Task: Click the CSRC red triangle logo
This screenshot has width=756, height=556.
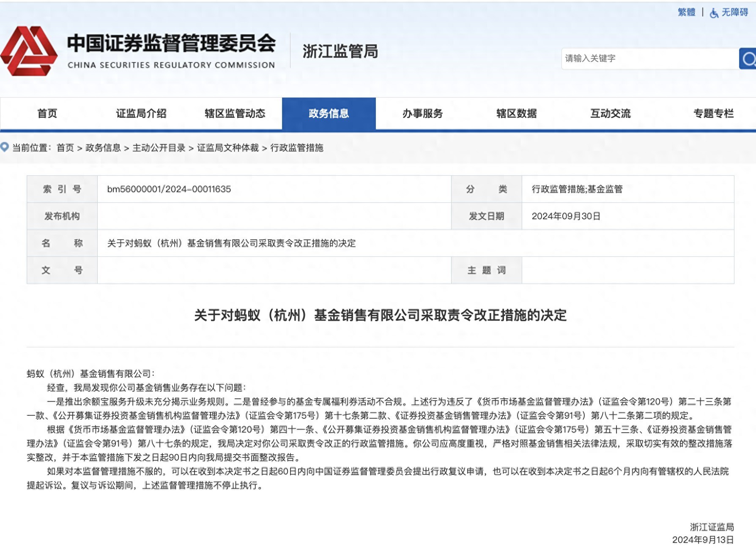Action: tap(29, 51)
